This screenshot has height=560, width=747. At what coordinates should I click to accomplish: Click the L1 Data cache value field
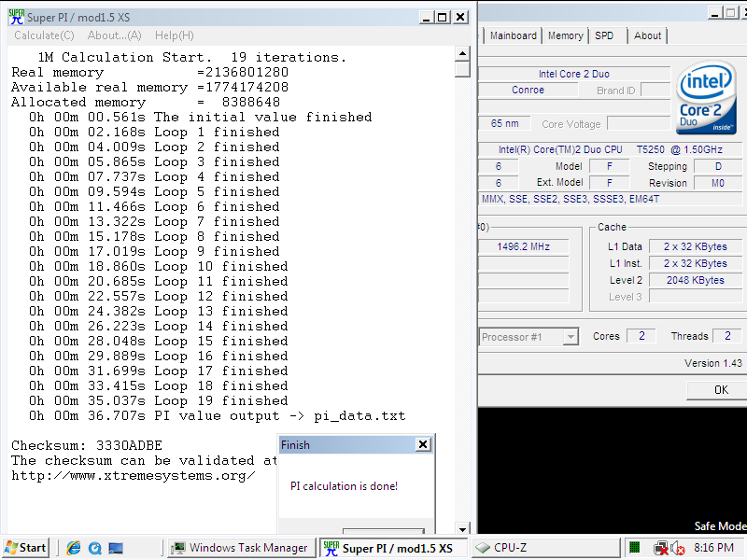tap(695, 246)
